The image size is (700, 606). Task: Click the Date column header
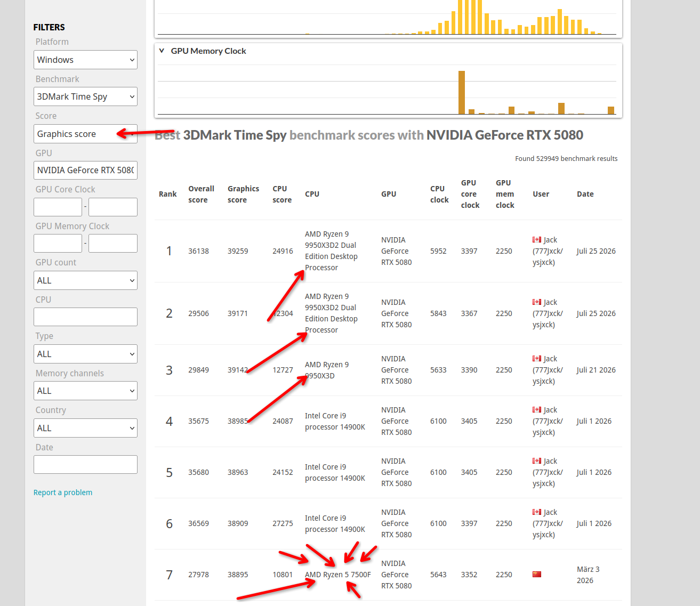click(x=585, y=194)
